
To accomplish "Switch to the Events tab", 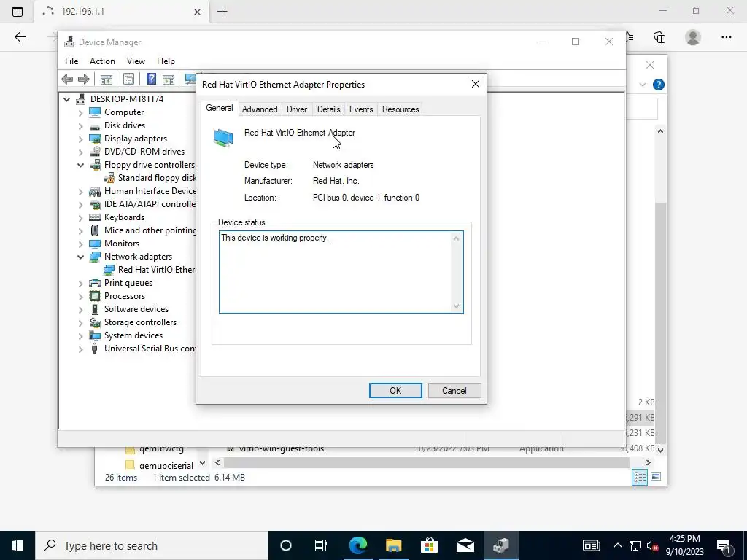I will click(x=361, y=109).
